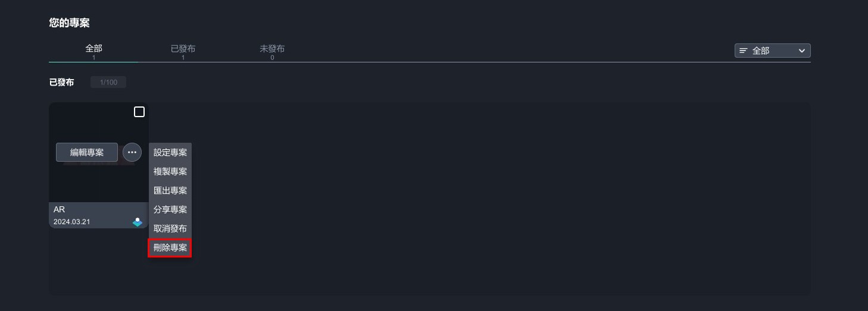The width and height of the screenshot is (868, 311).
Task: Click the 1/100 project count badge
Action: (108, 82)
